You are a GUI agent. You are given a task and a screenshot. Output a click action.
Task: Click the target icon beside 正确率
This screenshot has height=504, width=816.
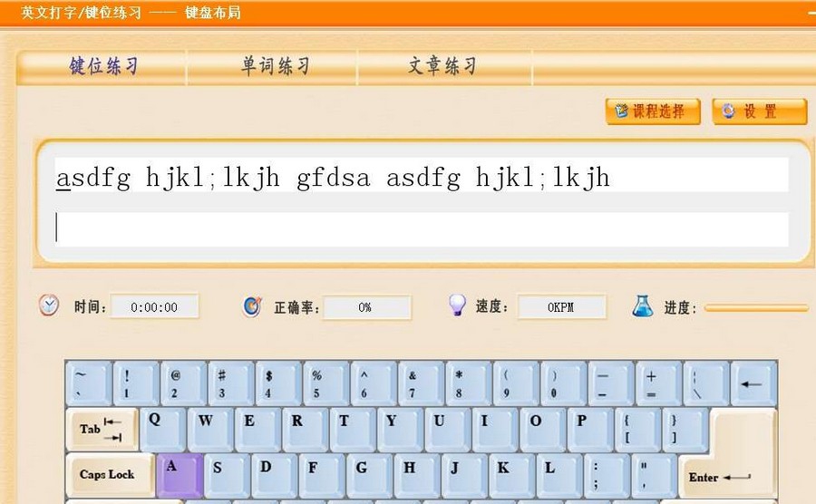[x=252, y=307]
